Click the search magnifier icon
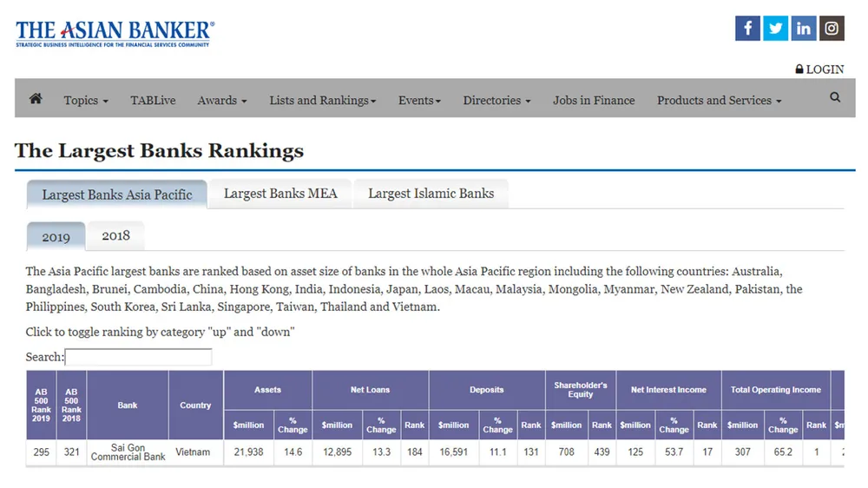This screenshot has height=488, width=868. (835, 98)
